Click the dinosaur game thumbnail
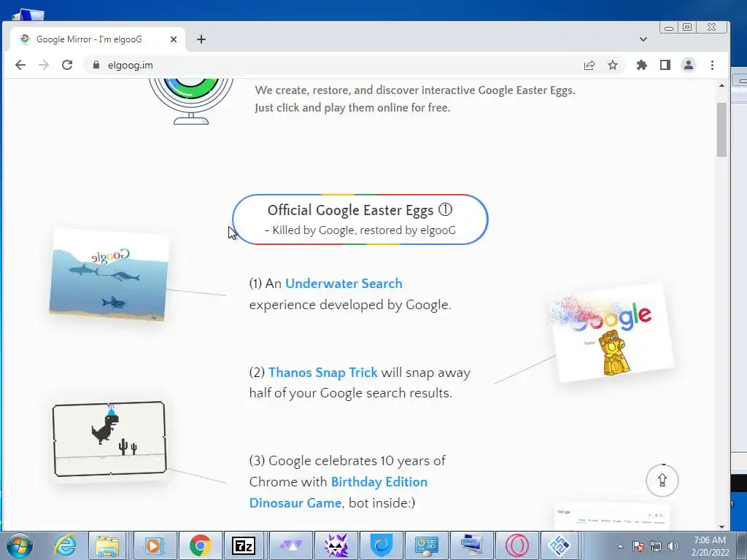Screen dimensions: 747x560 (x=109, y=438)
